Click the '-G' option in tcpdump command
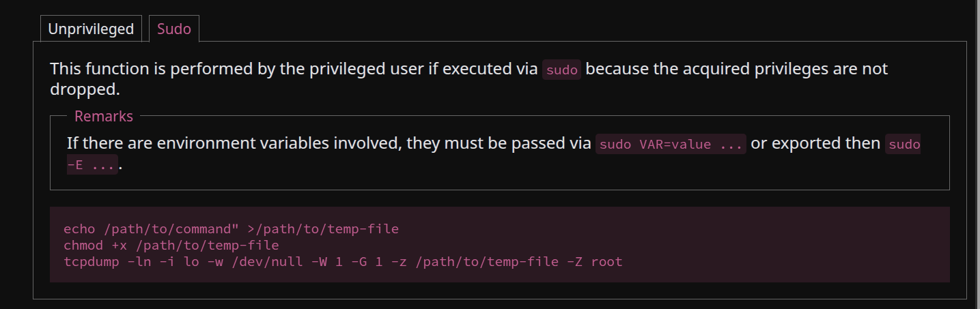Viewport: 980px width, 309px height. pyautogui.click(x=359, y=261)
